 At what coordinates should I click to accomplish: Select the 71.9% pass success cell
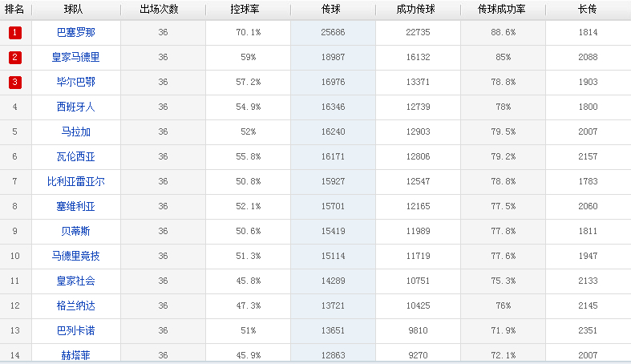click(x=503, y=331)
